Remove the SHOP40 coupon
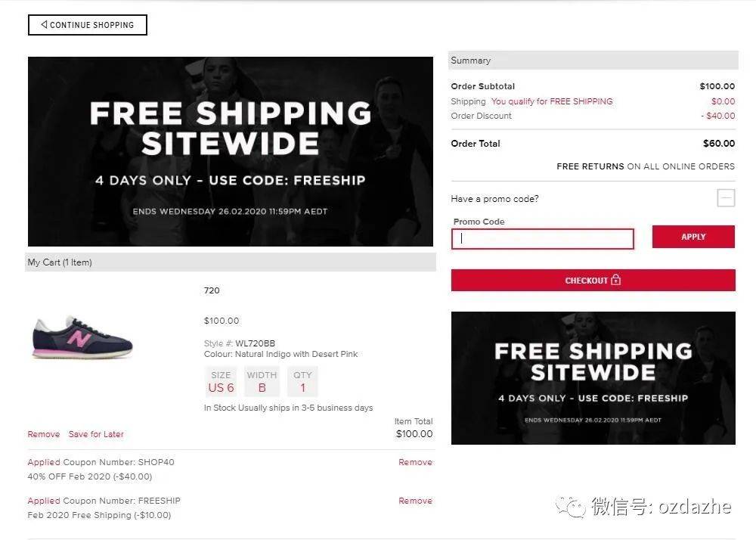Image resolution: width=756 pixels, height=540 pixels. tap(415, 462)
